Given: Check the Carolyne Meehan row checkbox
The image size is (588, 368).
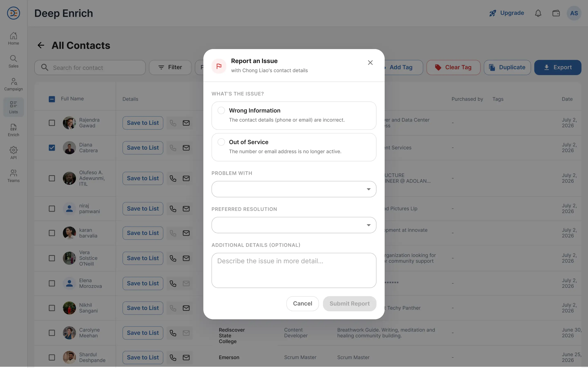Looking at the screenshot, I should click(52, 333).
